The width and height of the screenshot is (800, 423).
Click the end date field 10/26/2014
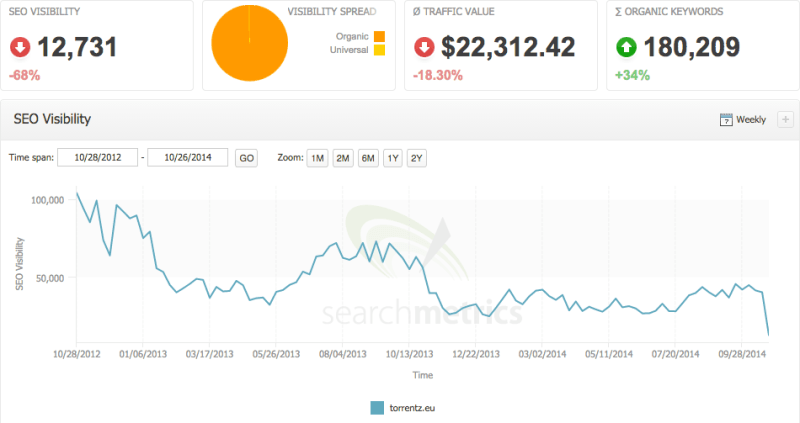click(187, 158)
